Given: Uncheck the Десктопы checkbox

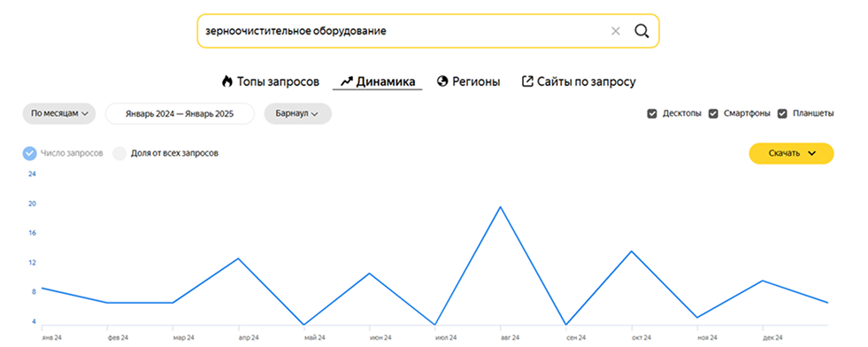Looking at the screenshot, I should click(x=652, y=113).
